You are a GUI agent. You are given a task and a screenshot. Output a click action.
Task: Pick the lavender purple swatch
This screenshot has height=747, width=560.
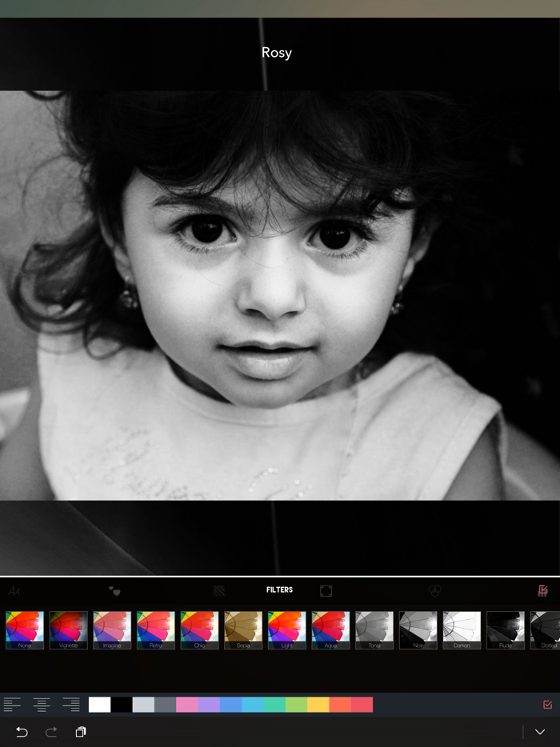coord(210,705)
